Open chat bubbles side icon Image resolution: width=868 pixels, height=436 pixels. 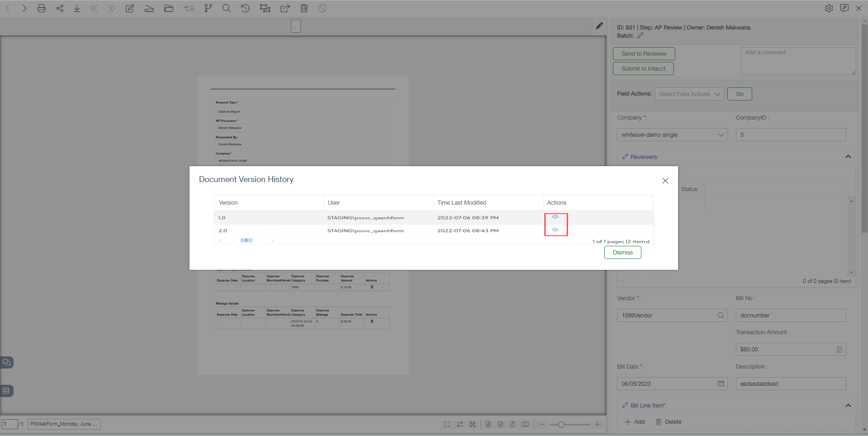coord(7,362)
